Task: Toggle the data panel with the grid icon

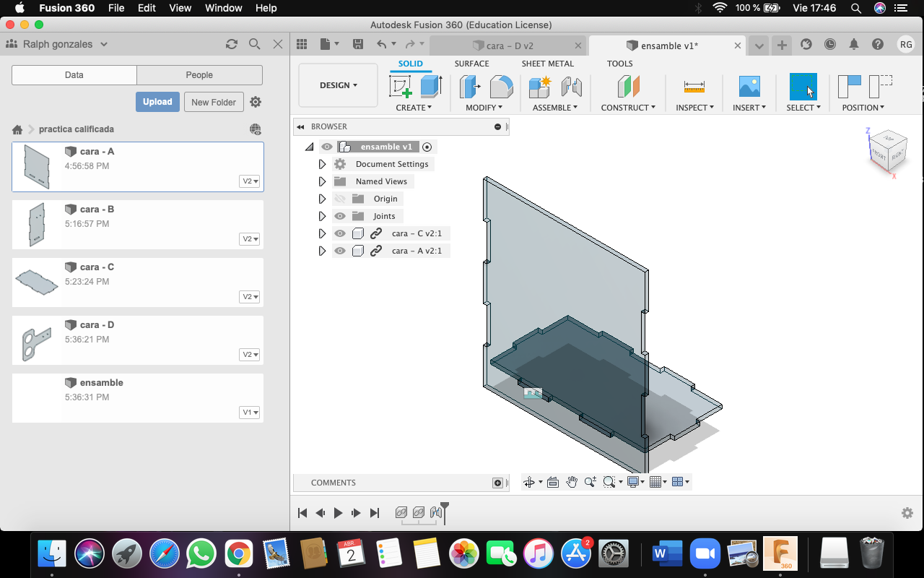Action: point(302,45)
